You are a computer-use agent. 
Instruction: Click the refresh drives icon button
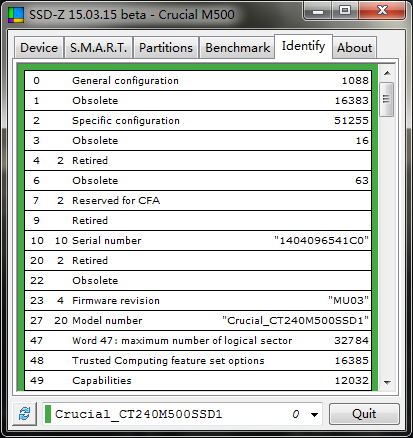pyautogui.click(x=25, y=414)
